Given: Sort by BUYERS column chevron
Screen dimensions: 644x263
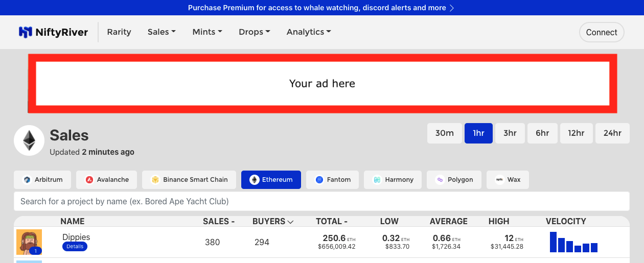Looking at the screenshot, I should (x=290, y=222).
